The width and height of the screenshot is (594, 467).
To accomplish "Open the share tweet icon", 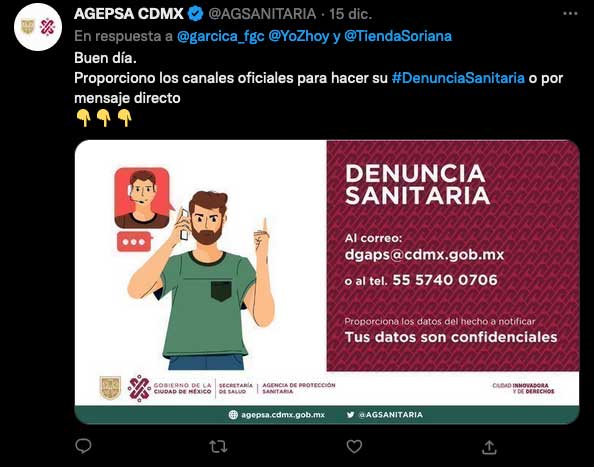I will 489,447.
